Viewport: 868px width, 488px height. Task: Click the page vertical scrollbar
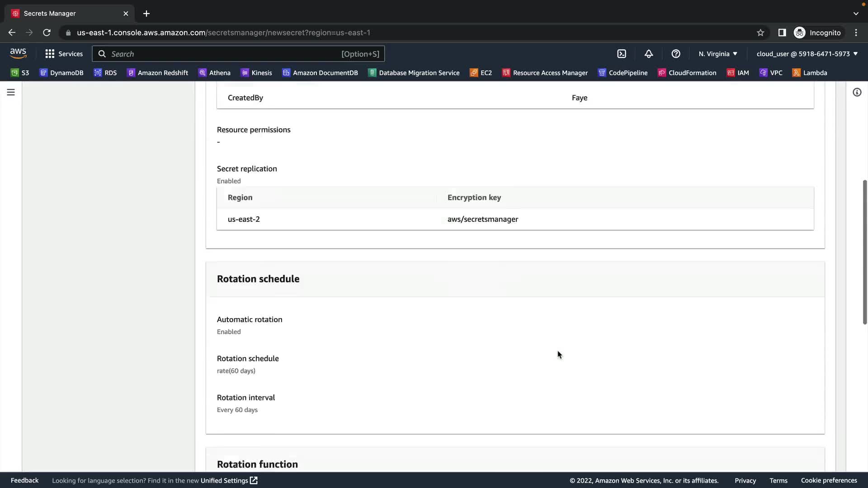(x=864, y=252)
